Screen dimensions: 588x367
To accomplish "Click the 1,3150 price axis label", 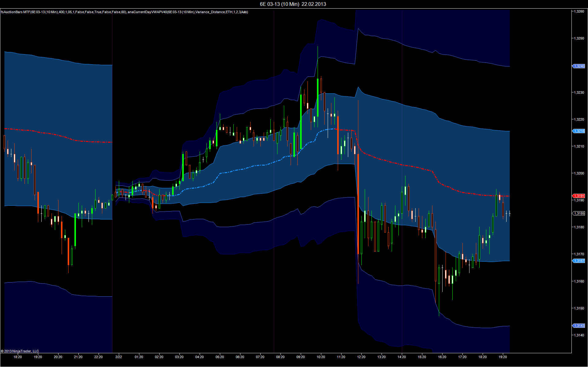I will (x=579, y=308).
